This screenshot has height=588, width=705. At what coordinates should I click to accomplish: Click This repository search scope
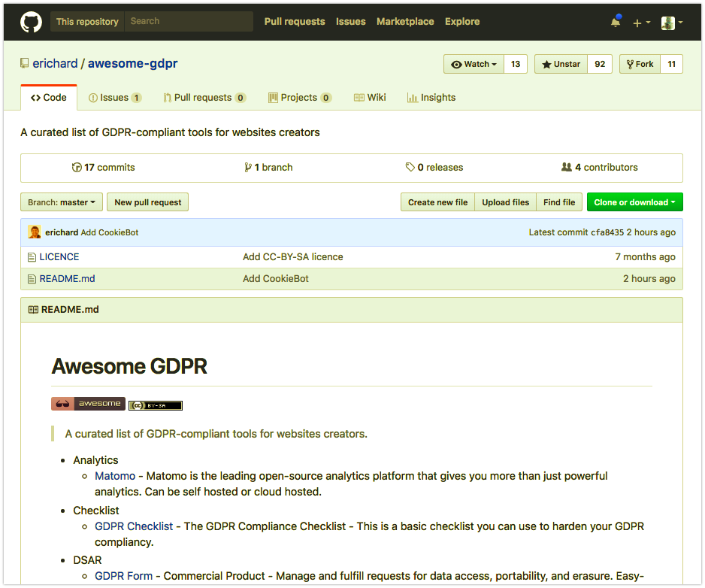[x=87, y=22]
